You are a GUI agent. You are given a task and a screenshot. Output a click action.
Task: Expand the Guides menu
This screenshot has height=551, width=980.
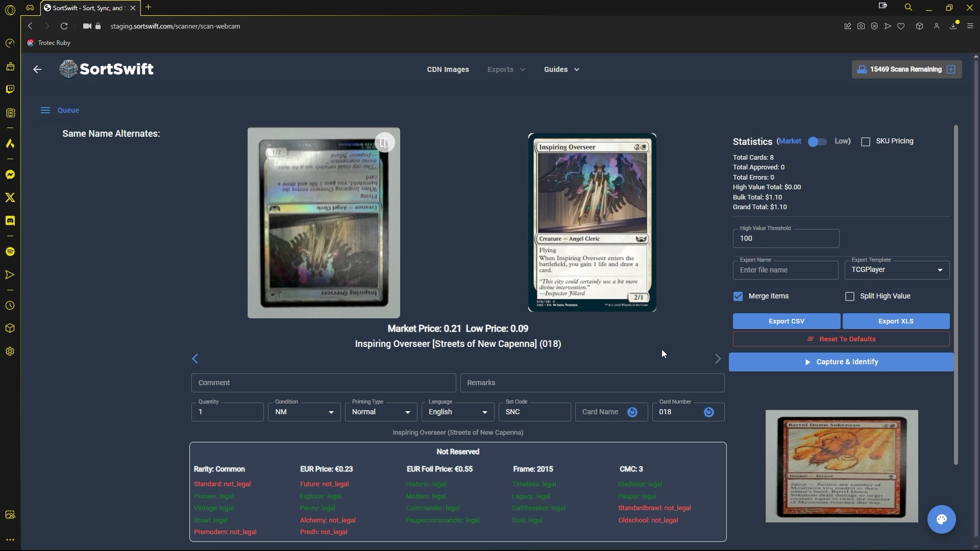(561, 69)
